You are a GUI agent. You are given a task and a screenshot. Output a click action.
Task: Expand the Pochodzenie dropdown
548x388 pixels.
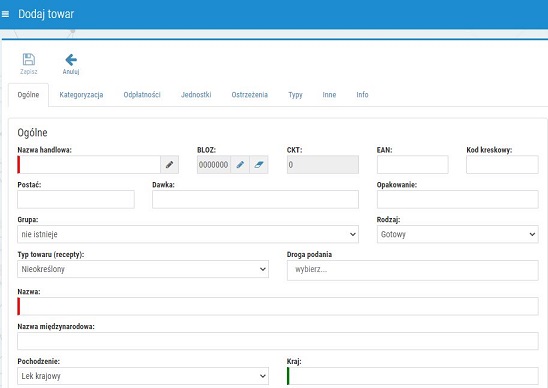tap(143, 376)
